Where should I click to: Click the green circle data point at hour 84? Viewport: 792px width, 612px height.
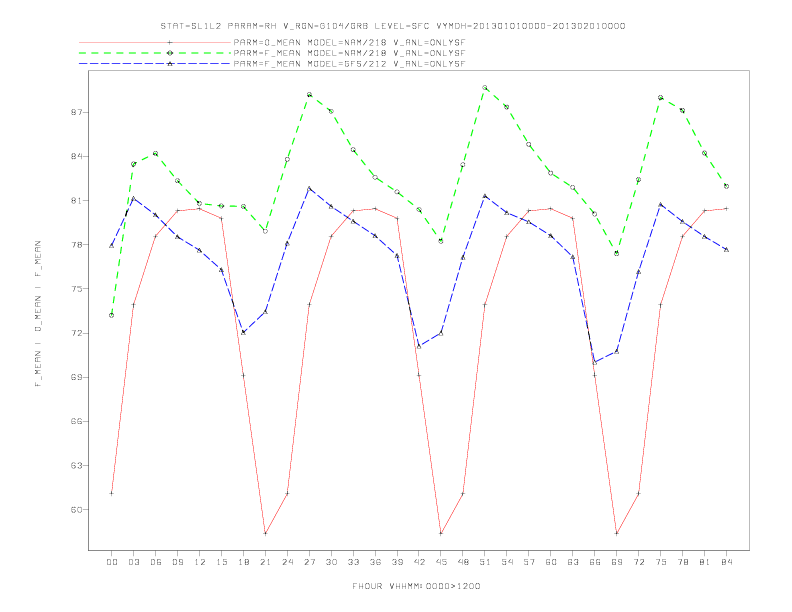coord(727,186)
